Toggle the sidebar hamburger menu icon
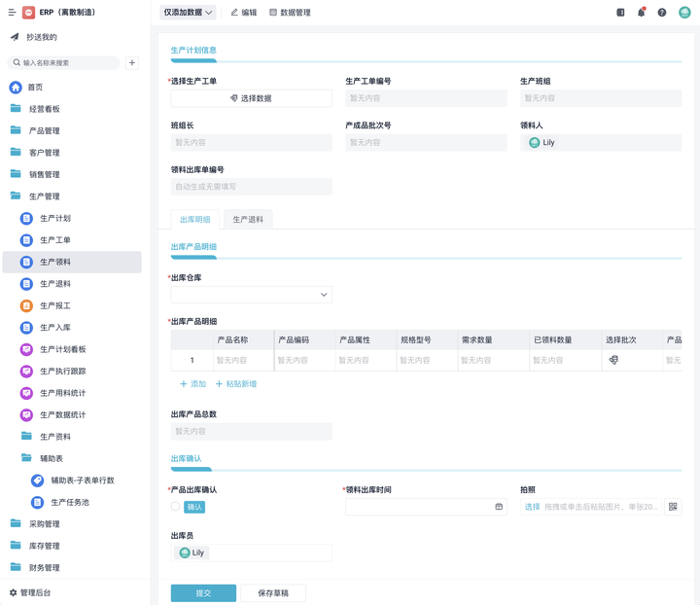The width and height of the screenshot is (700, 605). coord(12,13)
